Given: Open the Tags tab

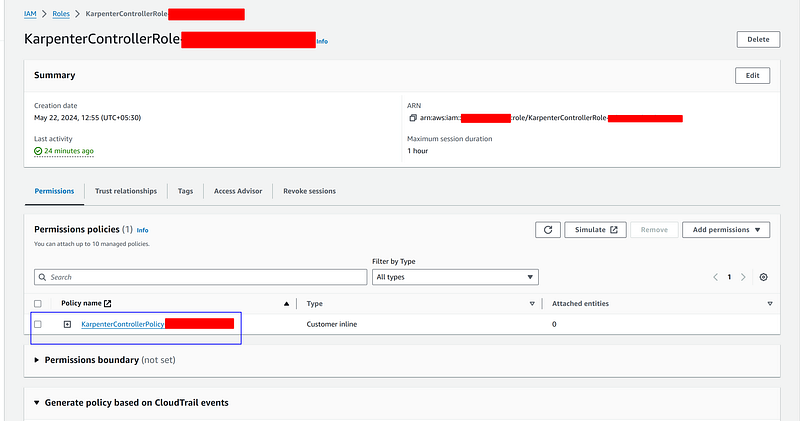Looking at the screenshot, I should tap(185, 191).
